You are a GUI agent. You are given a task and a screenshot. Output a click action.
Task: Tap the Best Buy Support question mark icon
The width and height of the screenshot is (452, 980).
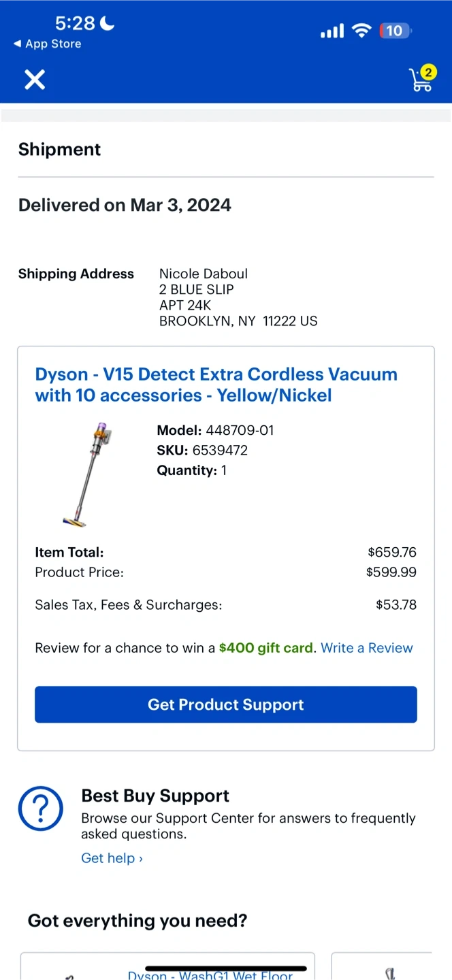pyautogui.click(x=41, y=809)
